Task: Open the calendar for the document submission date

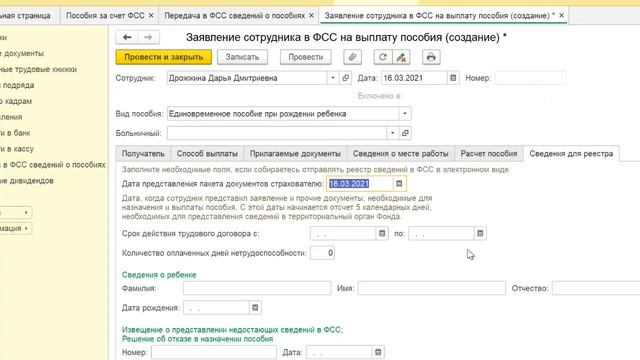Action: (399, 184)
